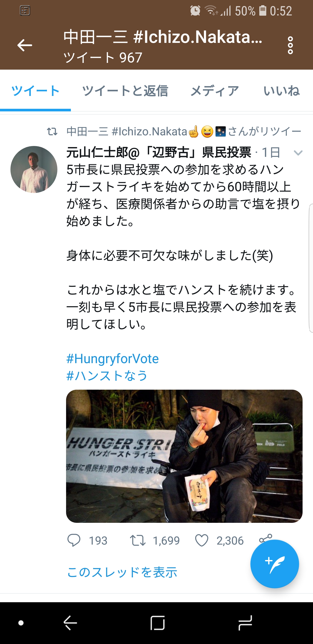Tap the tweet author's profile avatar

pyautogui.click(x=34, y=169)
